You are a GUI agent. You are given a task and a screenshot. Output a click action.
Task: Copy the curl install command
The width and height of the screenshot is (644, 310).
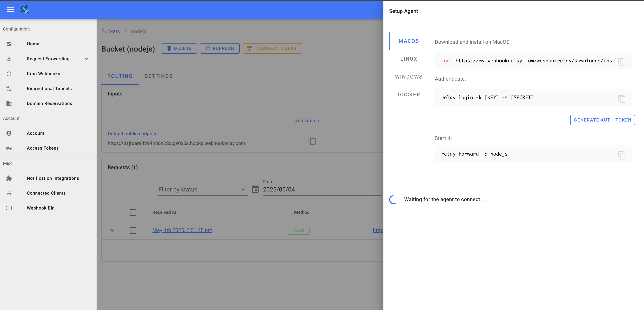tap(621, 62)
